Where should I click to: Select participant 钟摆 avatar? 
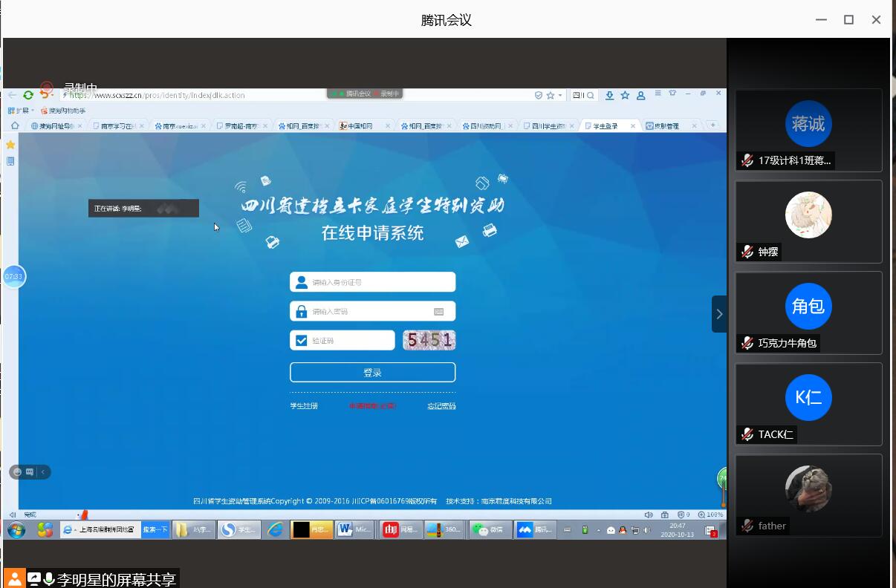pyautogui.click(x=808, y=215)
